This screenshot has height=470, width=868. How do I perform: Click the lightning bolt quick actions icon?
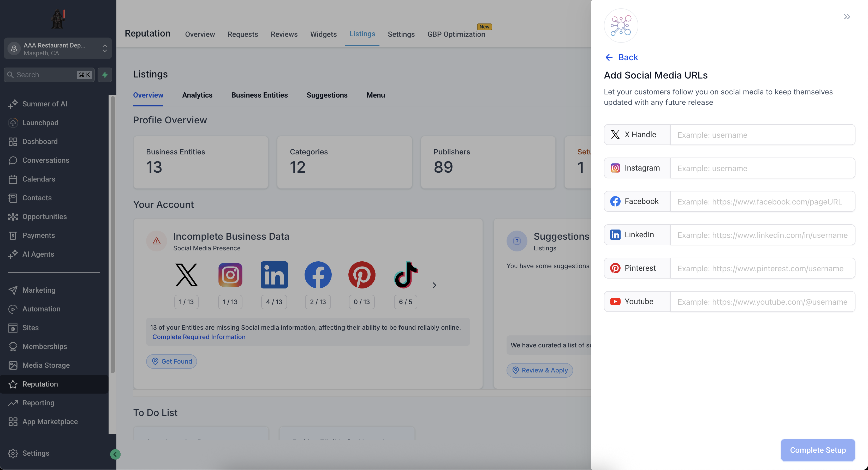(x=105, y=75)
